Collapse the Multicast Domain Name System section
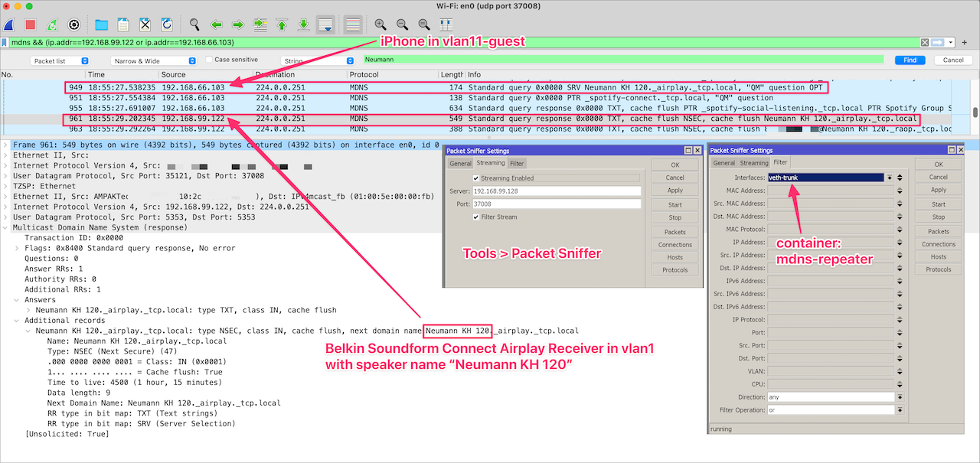Image resolution: width=980 pixels, height=463 pixels. click(7, 227)
